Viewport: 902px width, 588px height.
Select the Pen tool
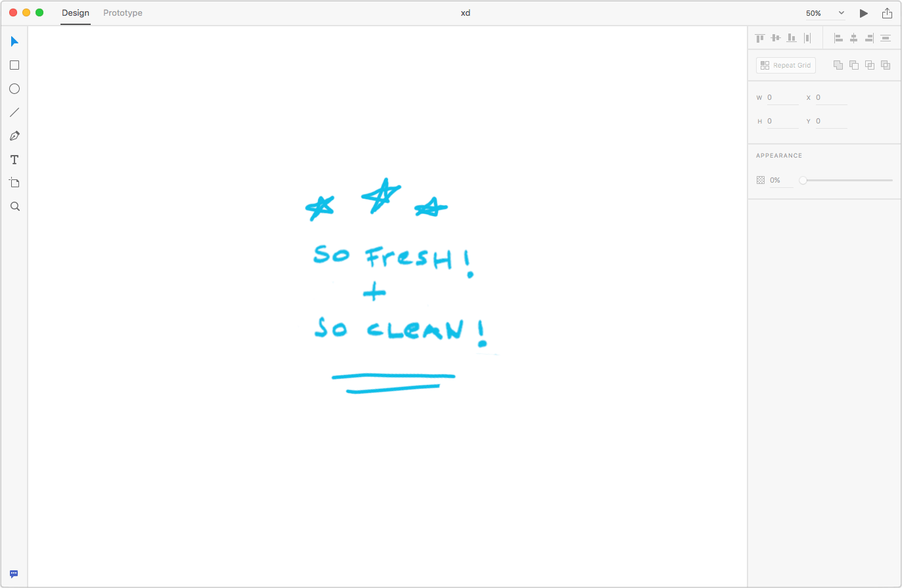coord(14,136)
